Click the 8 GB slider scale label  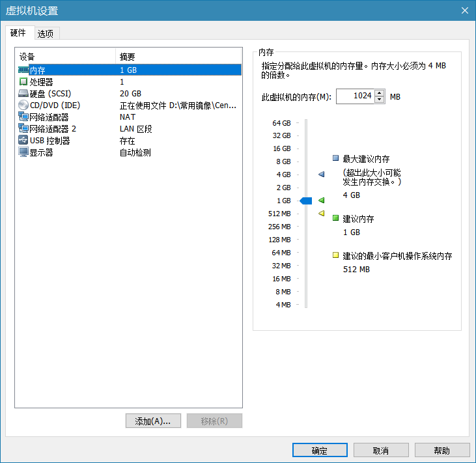[x=283, y=161]
